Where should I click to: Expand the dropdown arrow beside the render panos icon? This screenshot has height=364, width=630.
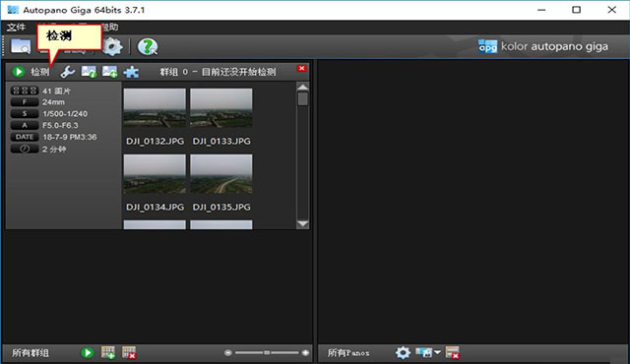437,352
